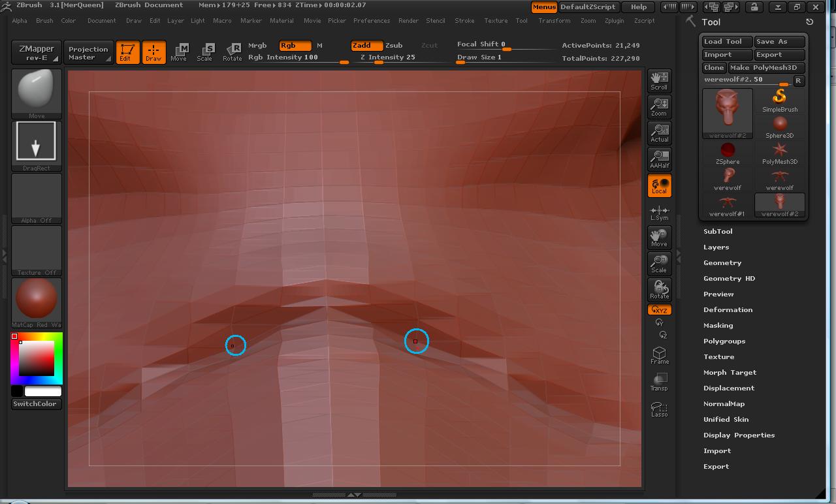The width and height of the screenshot is (836, 504).
Task: Open the Alpha Off selector
Action: [x=37, y=198]
